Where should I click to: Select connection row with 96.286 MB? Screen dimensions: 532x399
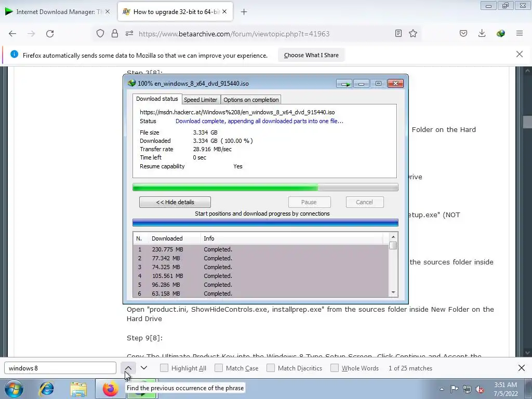click(261, 285)
